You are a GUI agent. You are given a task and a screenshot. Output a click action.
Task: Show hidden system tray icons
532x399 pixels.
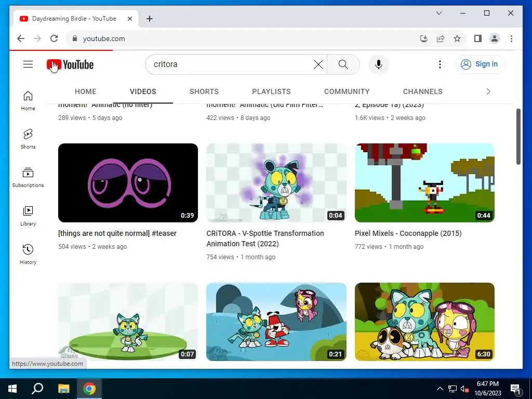[440, 389]
